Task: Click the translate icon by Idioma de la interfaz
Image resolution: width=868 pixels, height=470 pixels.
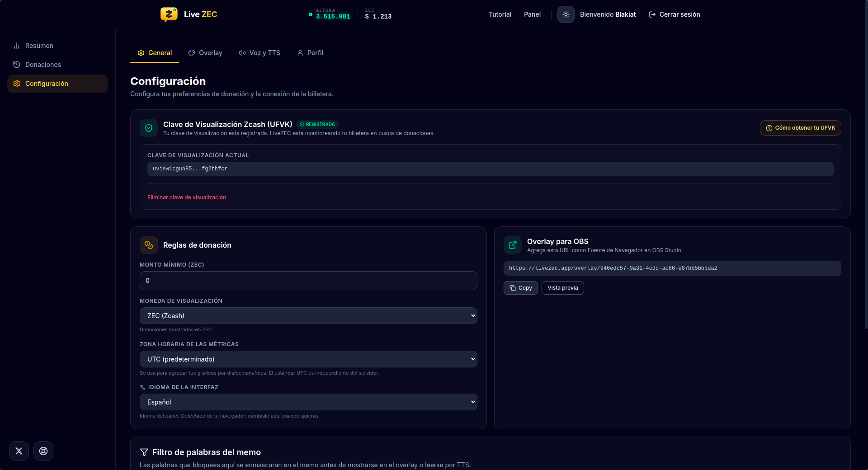Action: [x=142, y=387]
